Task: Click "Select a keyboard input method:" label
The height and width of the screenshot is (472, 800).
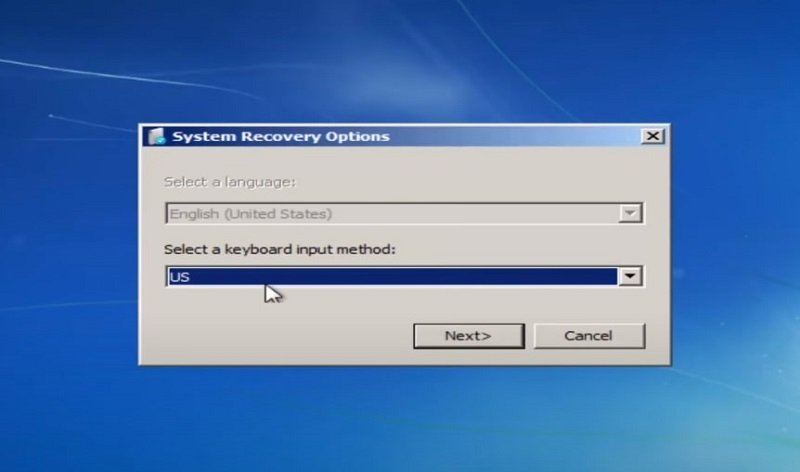Action: (x=280, y=249)
